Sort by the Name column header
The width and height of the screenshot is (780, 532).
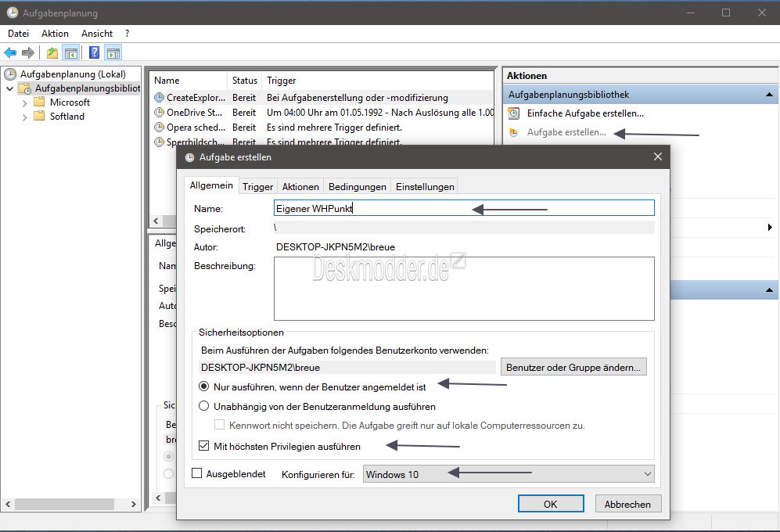coord(189,80)
